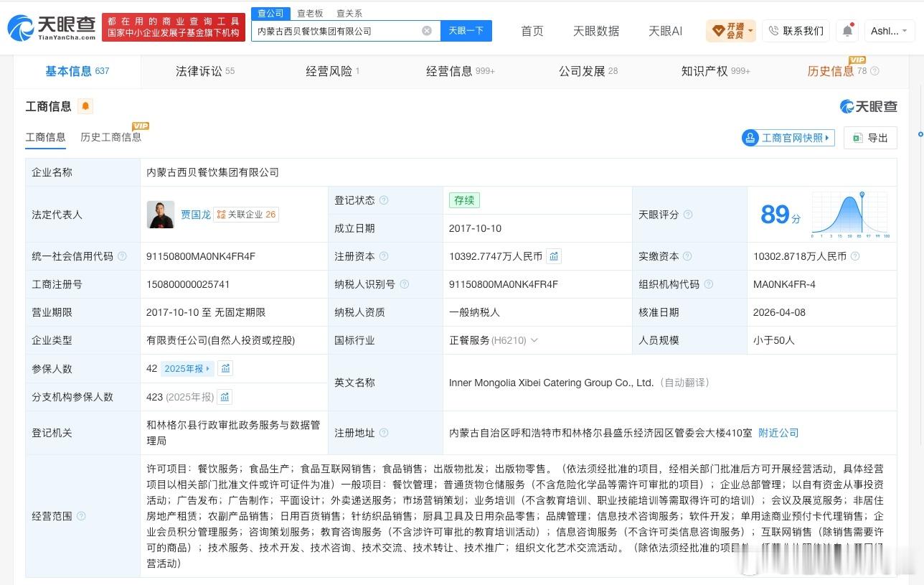The height and width of the screenshot is (585, 924).
Task: Open notifications bell icon in header
Action: pos(847,31)
